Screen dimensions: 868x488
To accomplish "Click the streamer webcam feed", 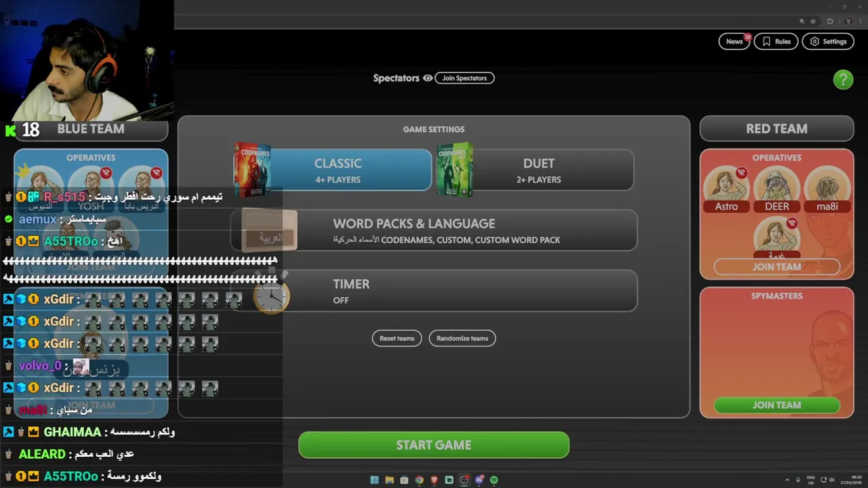I will 87,60.
